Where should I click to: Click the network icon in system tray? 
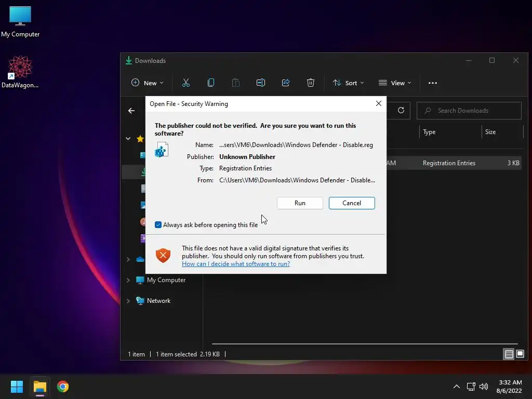[x=471, y=387]
